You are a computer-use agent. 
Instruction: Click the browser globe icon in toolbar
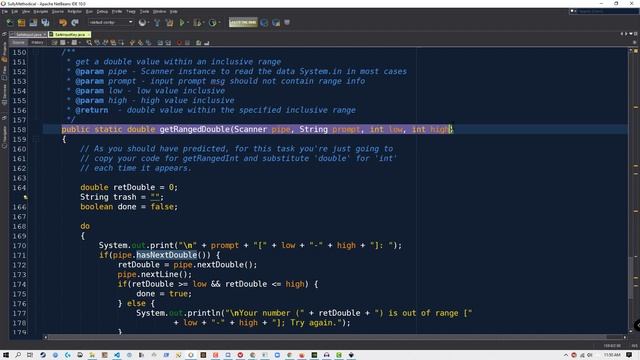[x=142, y=22]
